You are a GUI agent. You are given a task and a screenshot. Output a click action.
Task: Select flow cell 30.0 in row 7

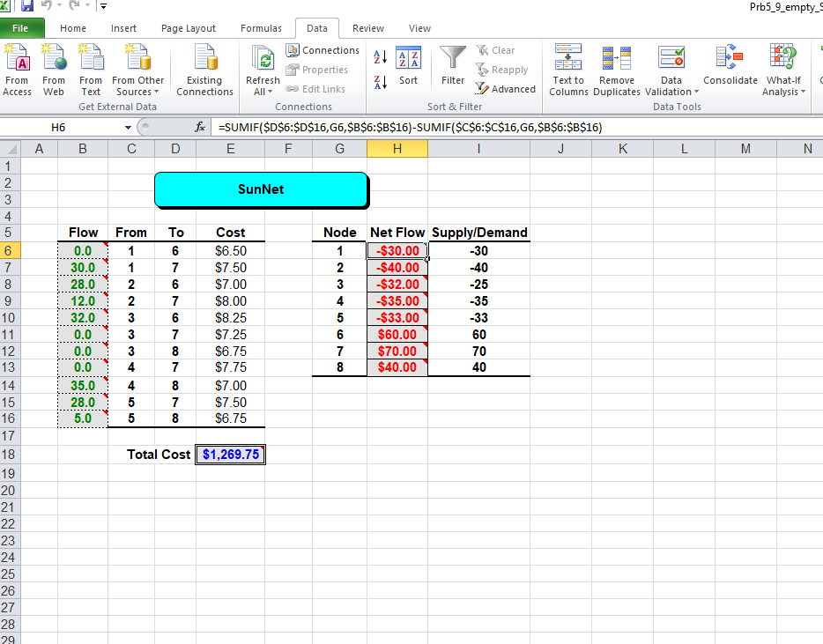[83, 268]
